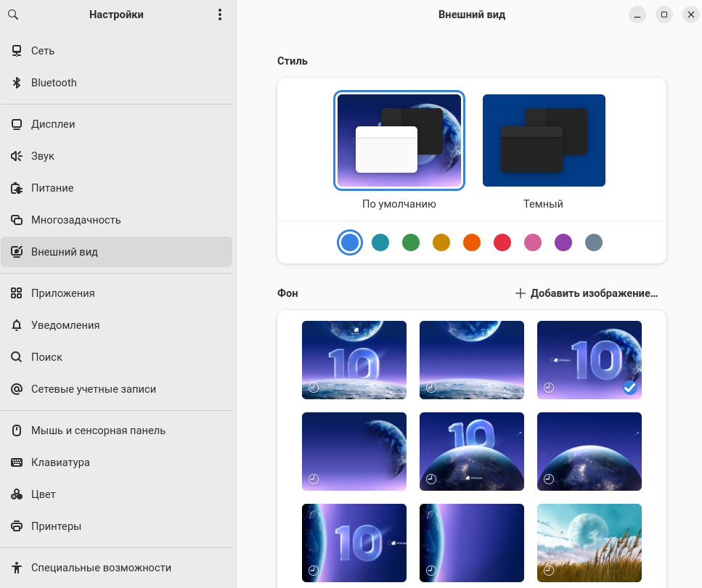Open the three-dot main menu
Screen dimensions: 702x588
tap(220, 15)
